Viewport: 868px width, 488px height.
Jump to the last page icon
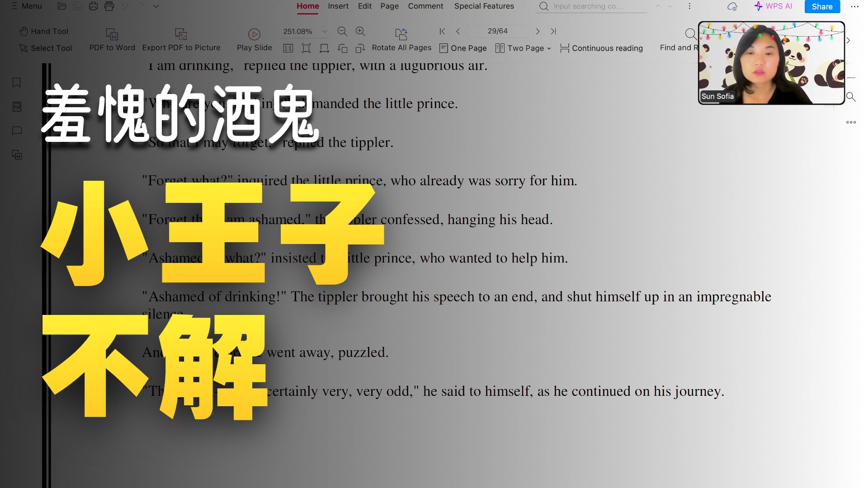pos(553,31)
